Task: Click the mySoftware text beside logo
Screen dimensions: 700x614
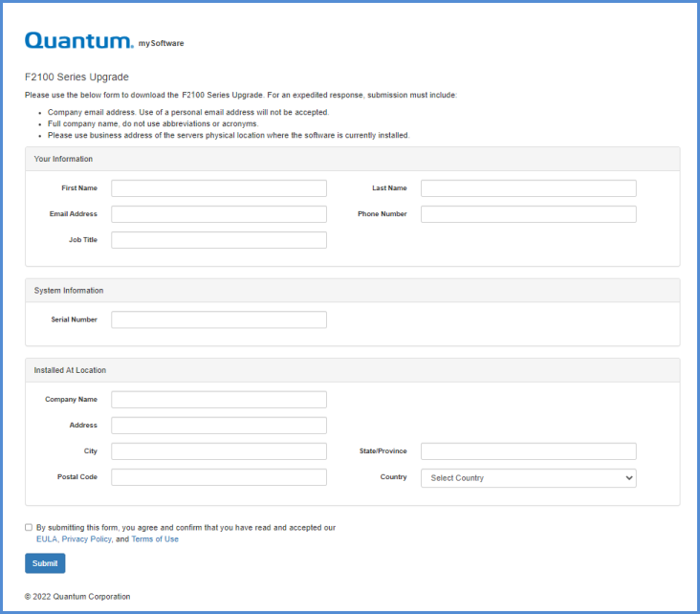Action: tap(161, 44)
